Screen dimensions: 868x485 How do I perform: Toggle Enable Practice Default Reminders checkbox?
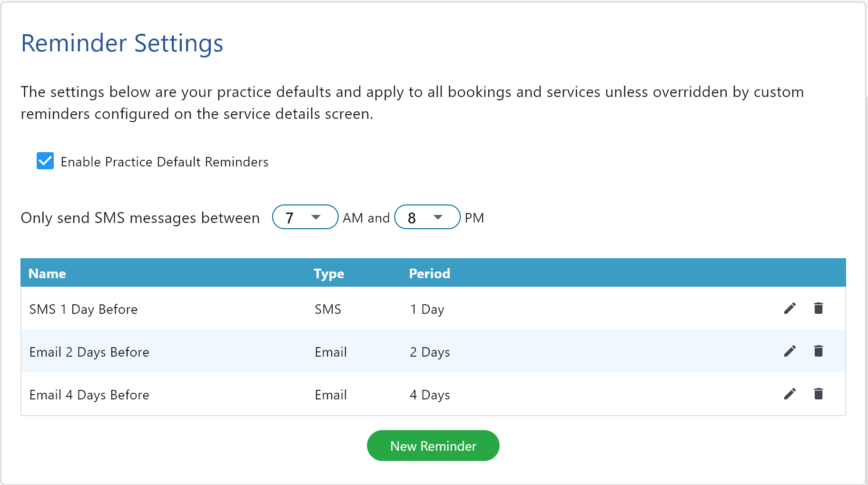45,161
